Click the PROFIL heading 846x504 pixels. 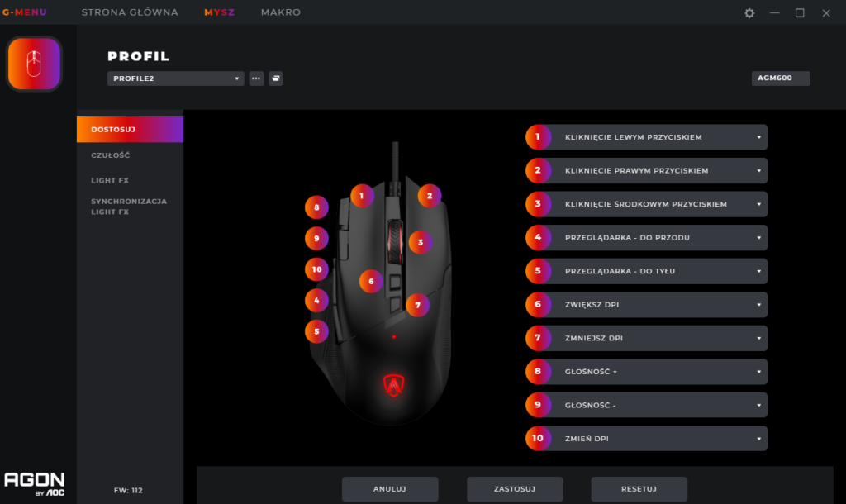(x=139, y=56)
